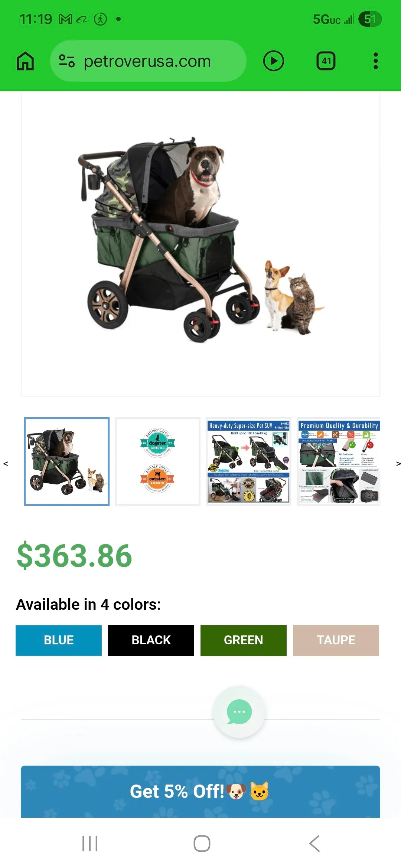The height and width of the screenshot is (868, 401).
Task: Open the three-dot browser menu
Action: point(376,61)
